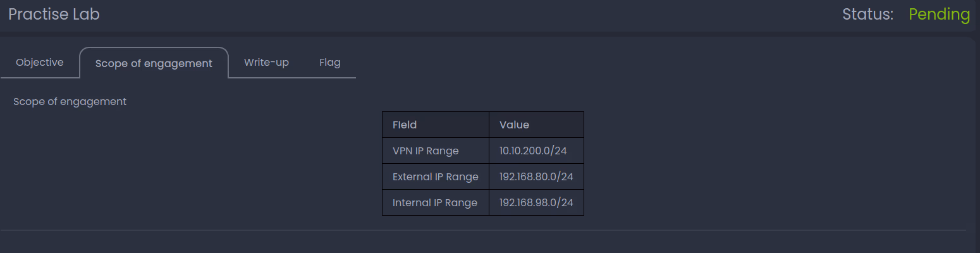Click empty space beneath the divider line

coord(484,243)
